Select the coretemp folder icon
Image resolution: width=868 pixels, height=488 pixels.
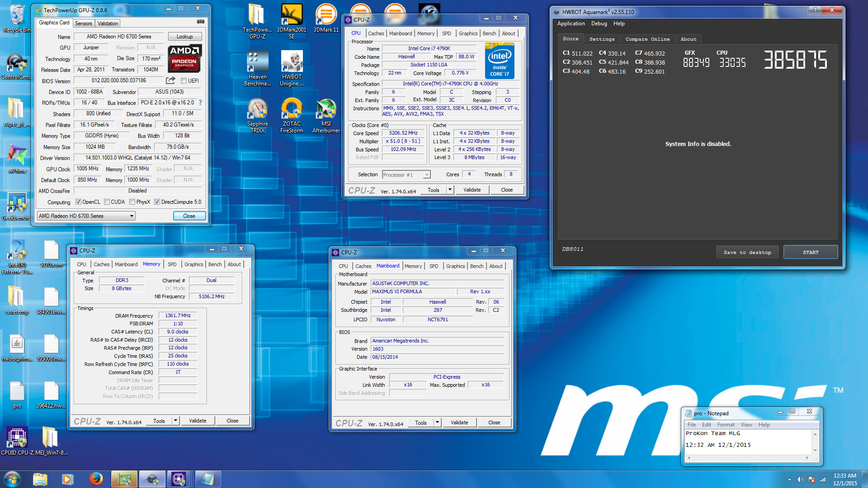[x=17, y=300]
